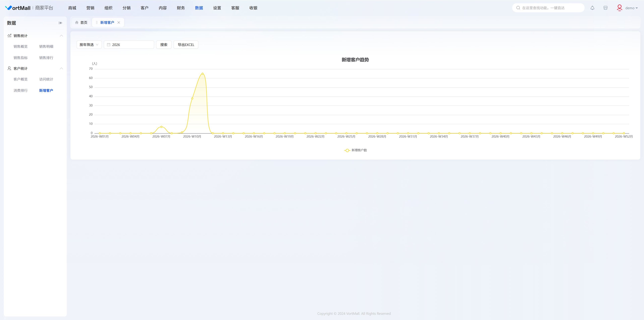Open the 按年筛选 dropdown
644x320 pixels.
pos(89,45)
